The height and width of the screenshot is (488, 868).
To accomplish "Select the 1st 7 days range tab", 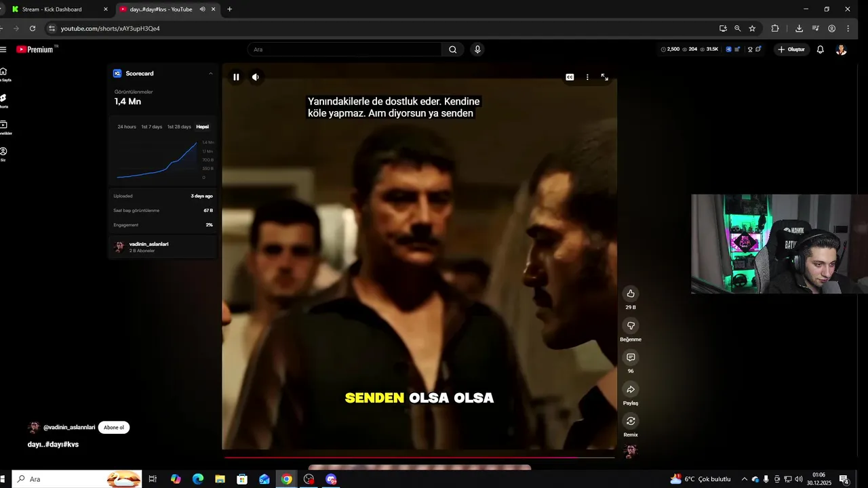I will tap(152, 127).
